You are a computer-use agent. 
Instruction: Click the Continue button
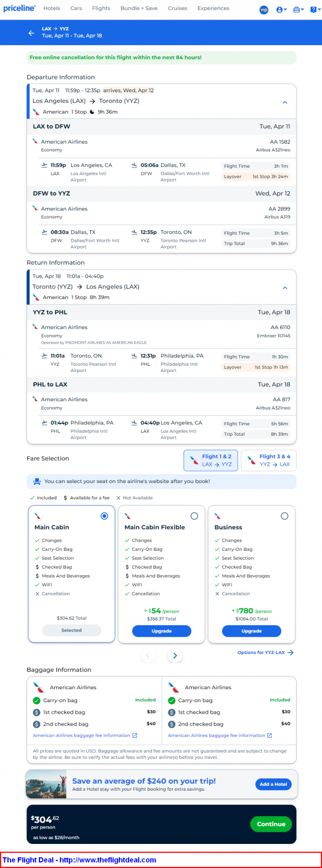pyautogui.click(x=271, y=824)
